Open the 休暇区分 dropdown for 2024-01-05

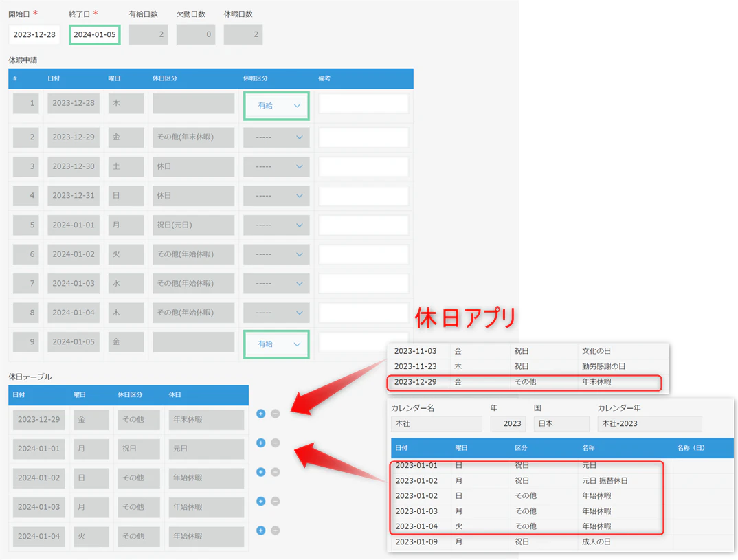point(276,344)
